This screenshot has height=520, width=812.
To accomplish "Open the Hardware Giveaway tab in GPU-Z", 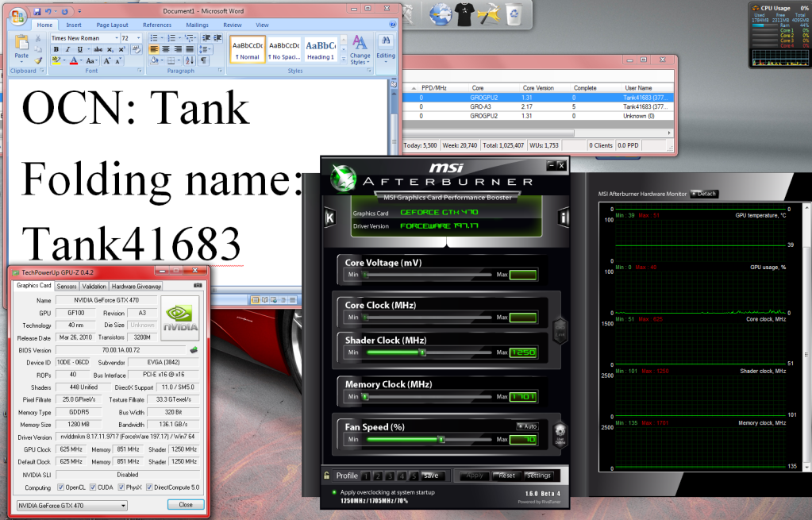I will [x=137, y=286].
